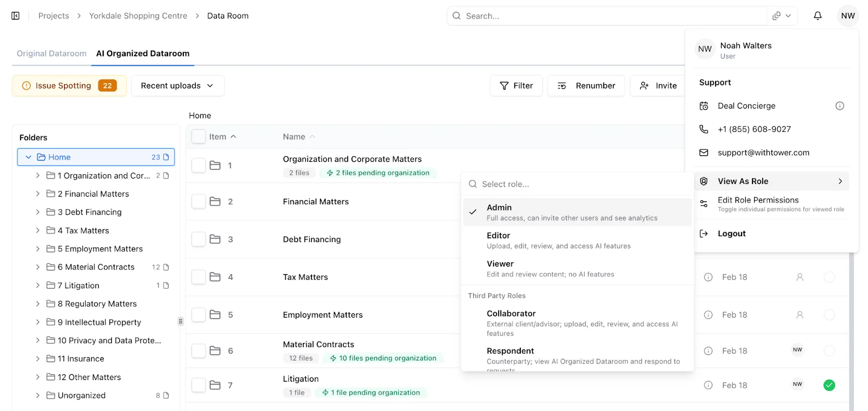This screenshot has height=411, width=868.
Task: Open the search scope dropdown in search bar
Action: 782,16
